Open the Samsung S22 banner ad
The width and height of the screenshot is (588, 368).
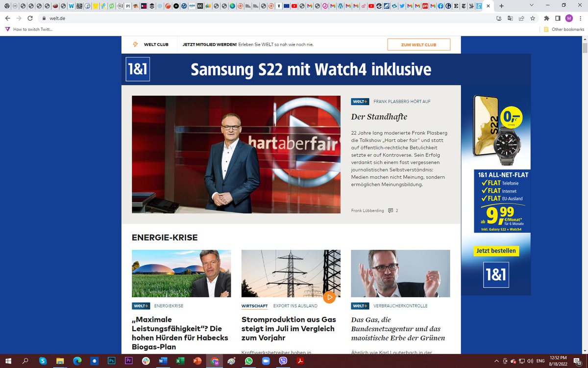coord(311,69)
